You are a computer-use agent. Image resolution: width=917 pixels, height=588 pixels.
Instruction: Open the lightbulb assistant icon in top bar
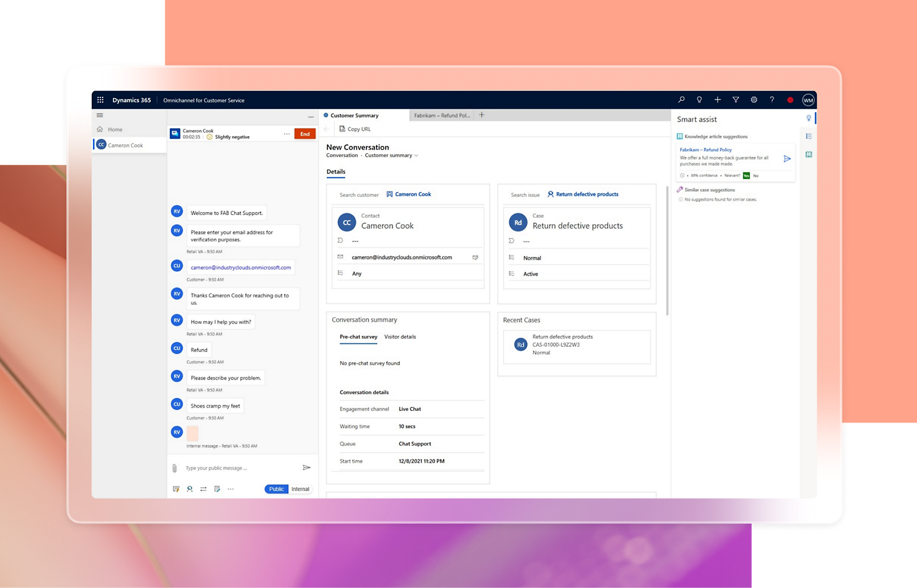point(699,100)
